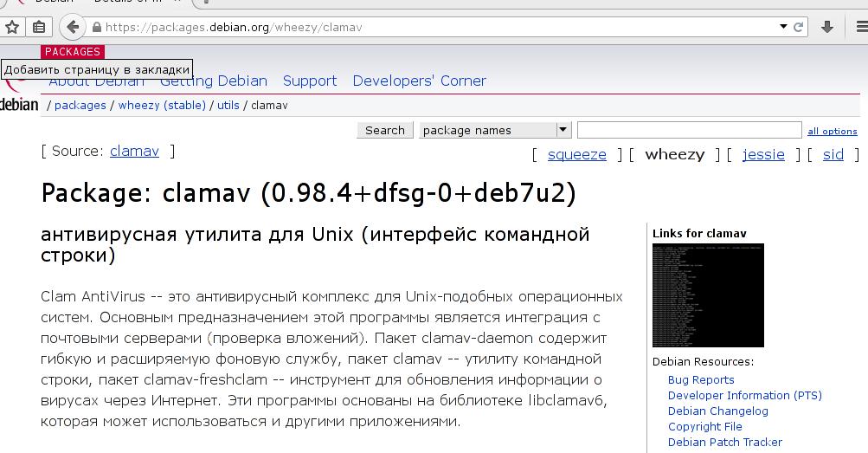Viewport: 868px width, 453px height.
Task: Click wheezy (stable) breadcrumb link
Action: (162, 105)
